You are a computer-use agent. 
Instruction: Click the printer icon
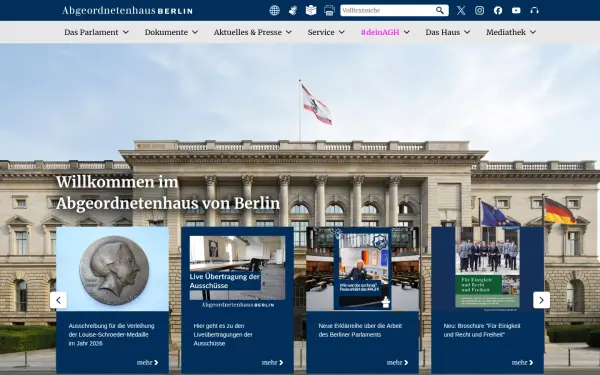329,10
